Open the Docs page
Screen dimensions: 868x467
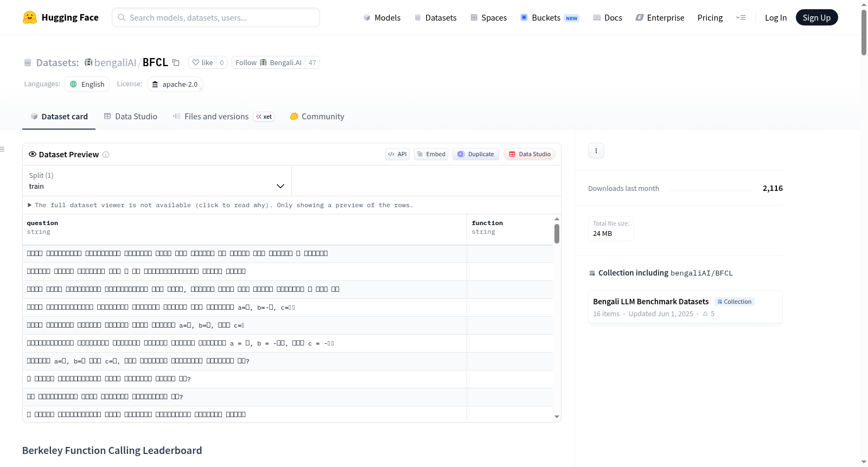(607, 18)
